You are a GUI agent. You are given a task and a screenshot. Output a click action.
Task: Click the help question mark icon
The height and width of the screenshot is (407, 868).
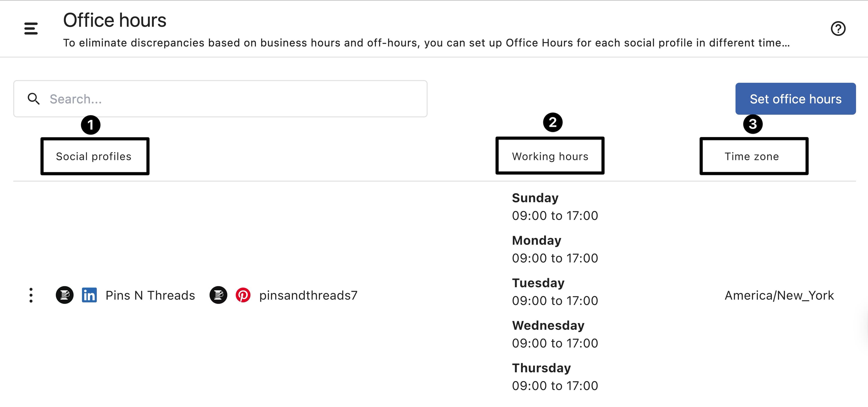click(838, 29)
